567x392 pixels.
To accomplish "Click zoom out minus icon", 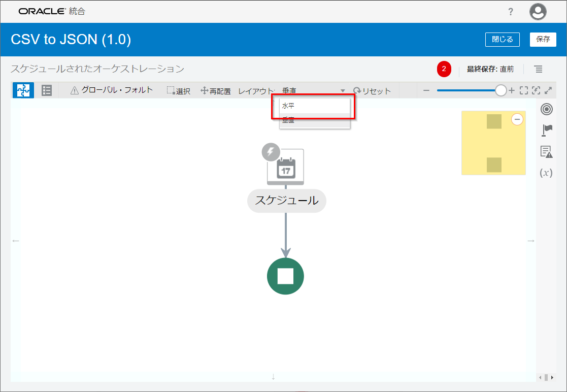I will coord(426,90).
